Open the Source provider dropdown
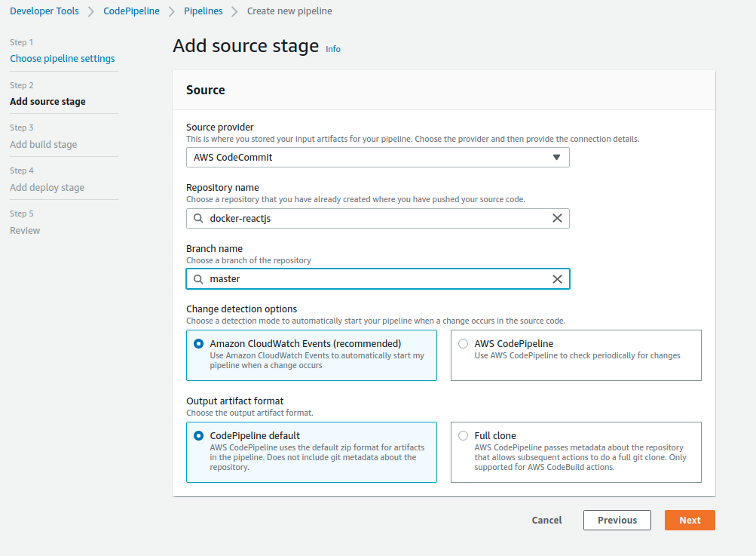 tap(377, 157)
